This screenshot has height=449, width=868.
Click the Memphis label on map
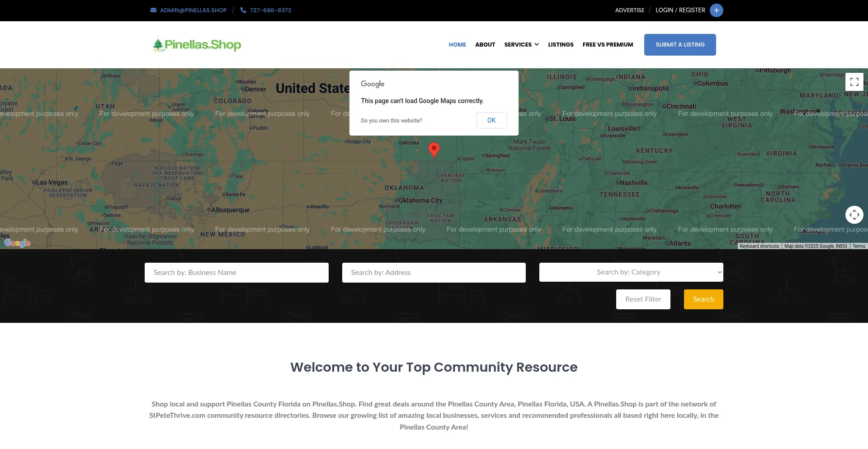point(563,208)
